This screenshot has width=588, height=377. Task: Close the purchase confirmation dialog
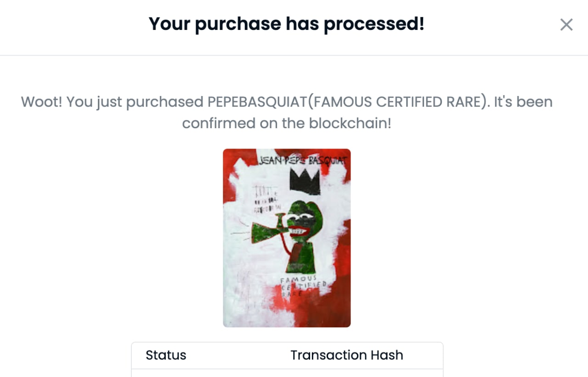coord(566,25)
